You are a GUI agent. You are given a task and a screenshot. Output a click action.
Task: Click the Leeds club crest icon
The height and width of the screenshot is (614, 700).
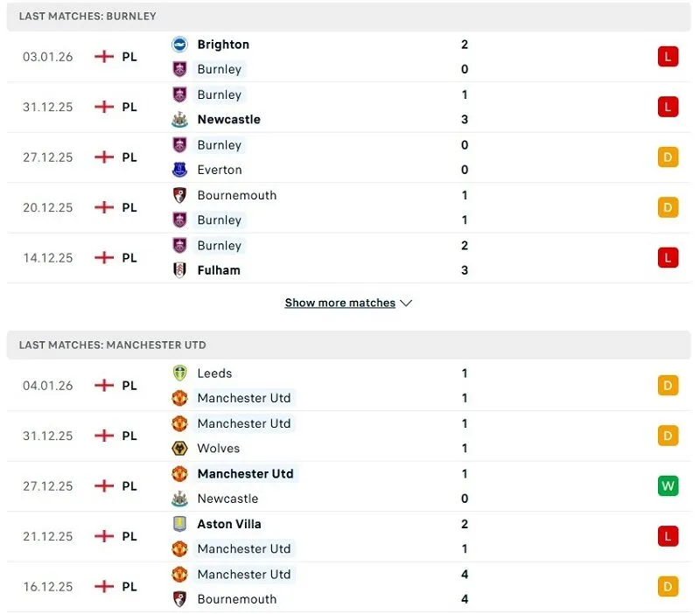179,373
